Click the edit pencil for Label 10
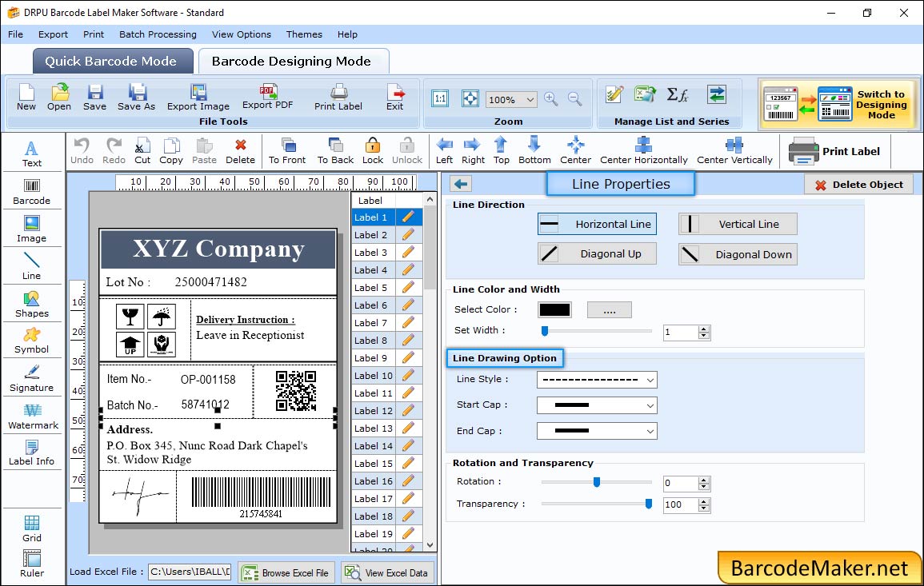Screen dimensions: 924x586 [408, 376]
